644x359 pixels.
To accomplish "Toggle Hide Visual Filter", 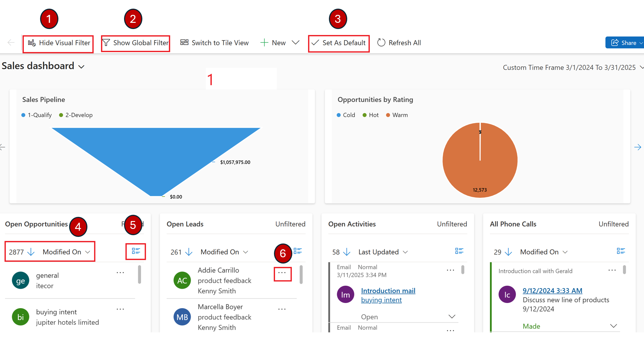I will [x=58, y=43].
